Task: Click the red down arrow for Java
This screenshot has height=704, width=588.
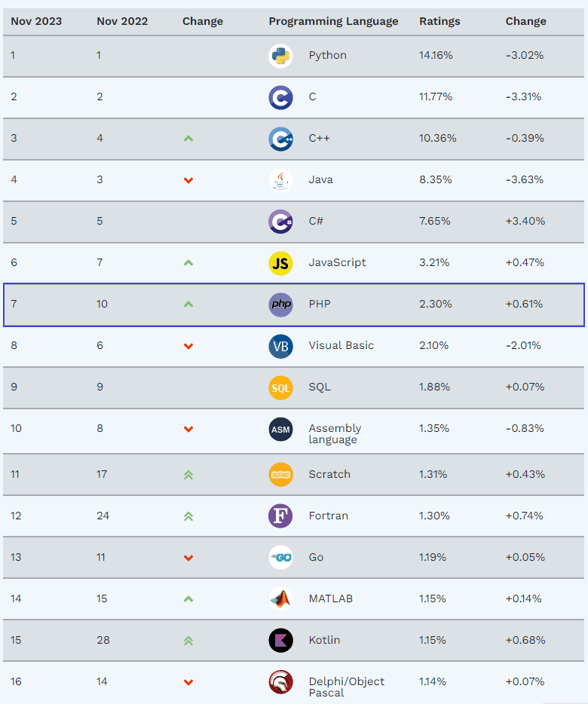Action: [x=188, y=180]
